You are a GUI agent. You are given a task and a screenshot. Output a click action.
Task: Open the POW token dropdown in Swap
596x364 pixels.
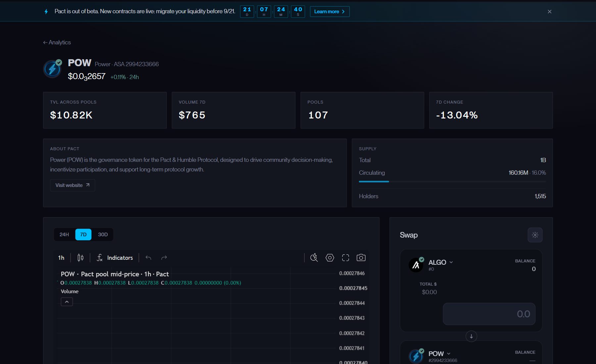439,354
